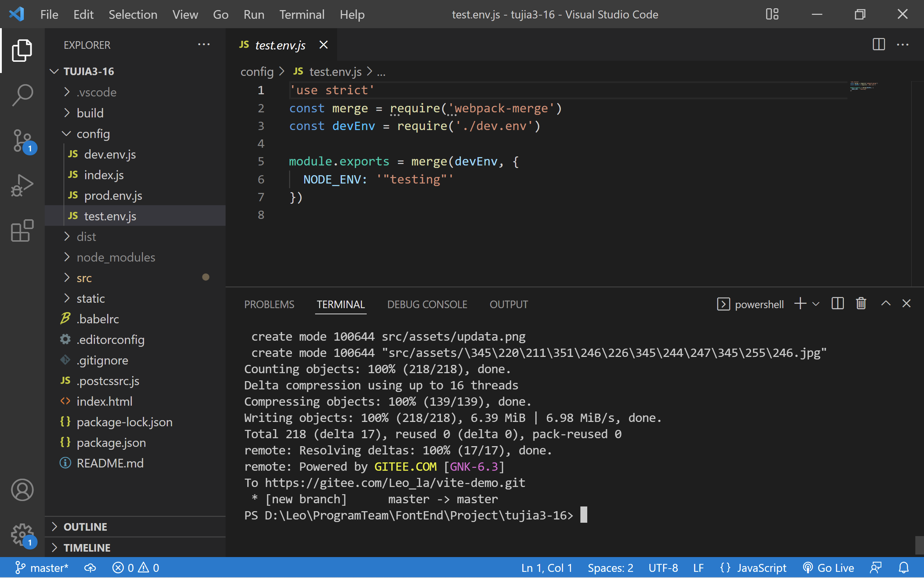Open the .editorconfig file

pyautogui.click(x=135, y=340)
